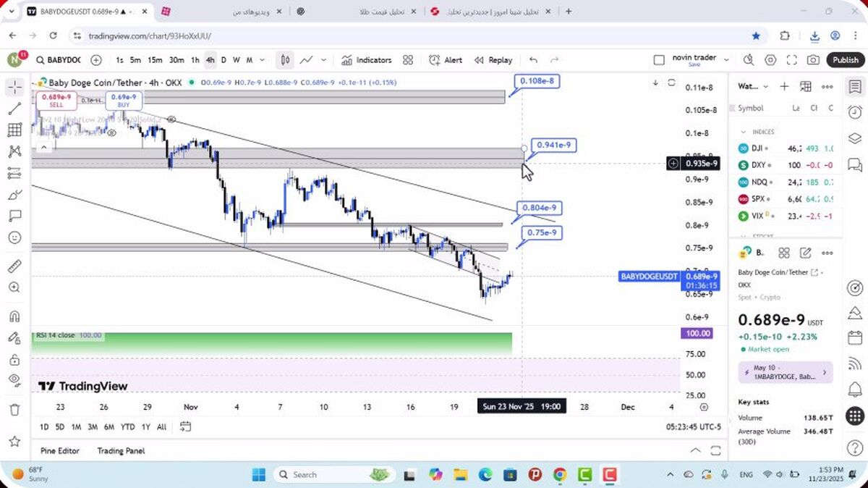The height and width of the screenshot is (488, 868).
Task: Expand the novin trader layout dropdown
Action: tap(726, 60)
